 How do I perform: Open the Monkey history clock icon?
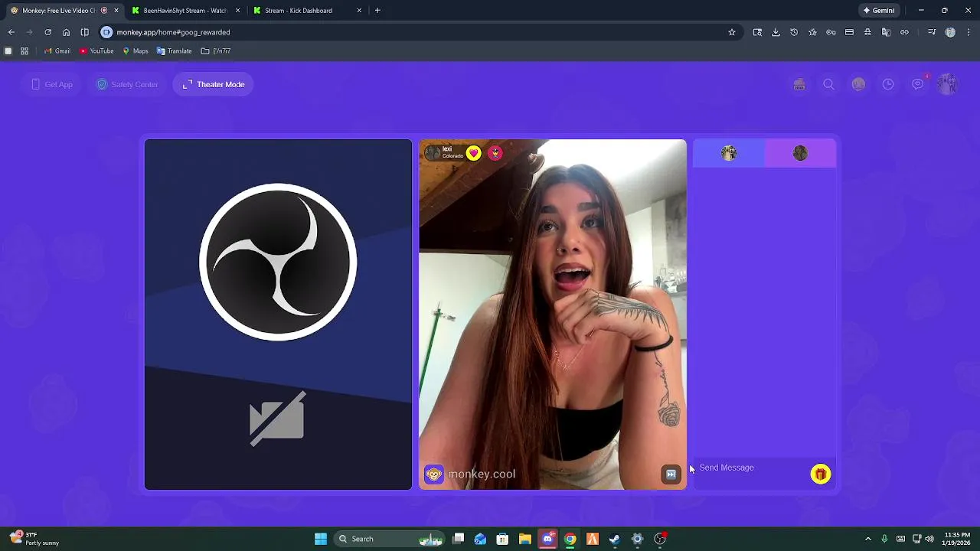888,84
